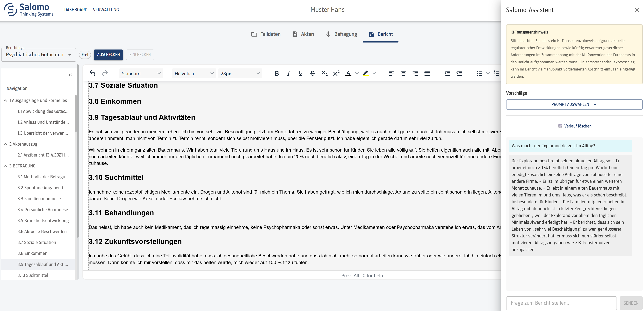Image resolution: width=644 pixels, height=311 pixels.
Task: Collapse the 3 BEFRAGUNG section
Action: pos(5,166)
